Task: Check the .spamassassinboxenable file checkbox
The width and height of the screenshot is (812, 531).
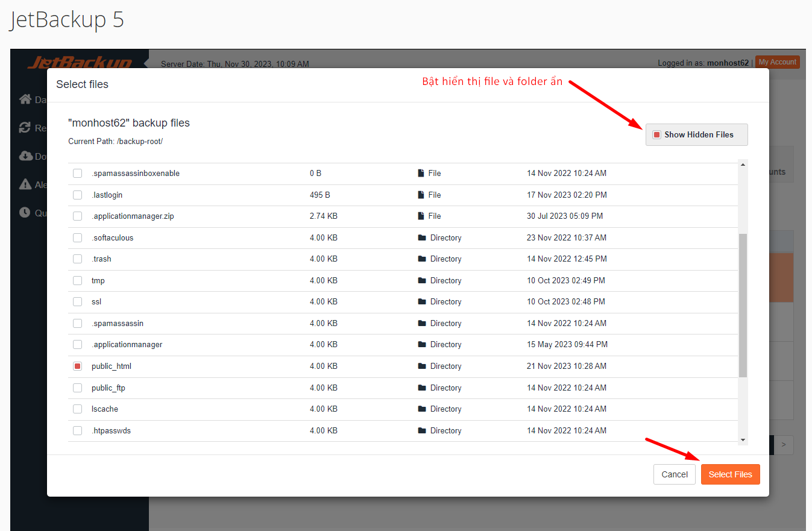Action: [77, 173]
